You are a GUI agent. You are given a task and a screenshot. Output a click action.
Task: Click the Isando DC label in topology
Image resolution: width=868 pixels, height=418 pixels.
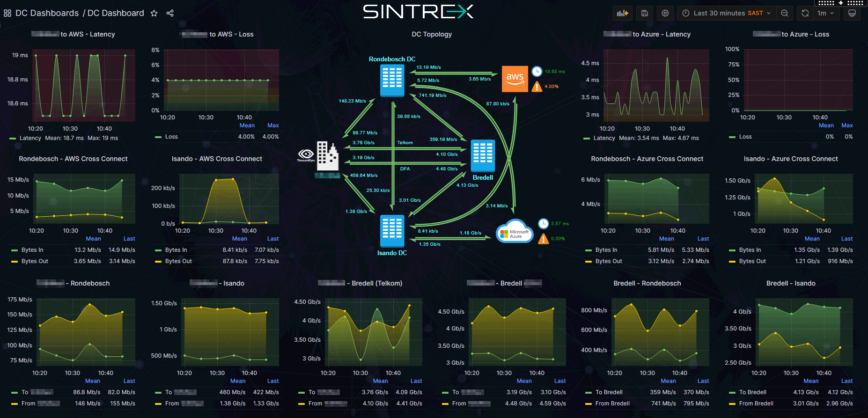pos(392,253)
